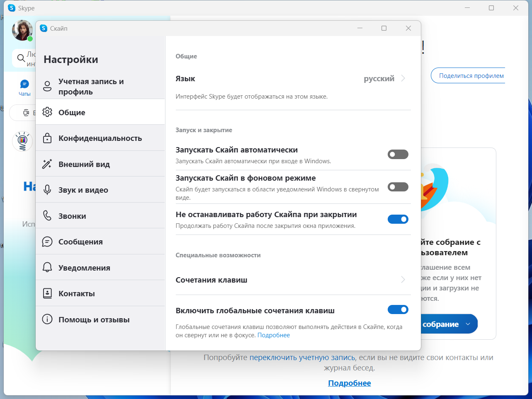Click the Язык row label
The image size is (532, 399).
pos(185,79)
